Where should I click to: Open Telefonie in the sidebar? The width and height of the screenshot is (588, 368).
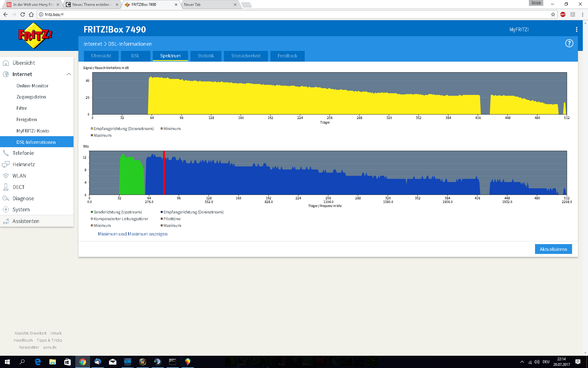(23, 153)
